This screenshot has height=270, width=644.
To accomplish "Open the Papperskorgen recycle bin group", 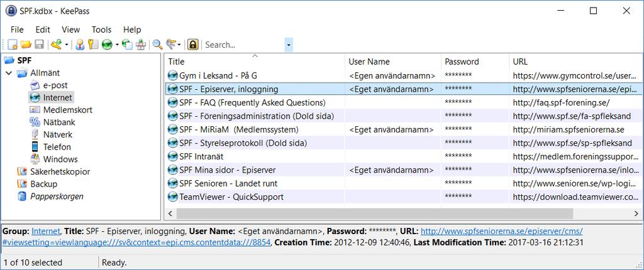I will pos(57,197).
